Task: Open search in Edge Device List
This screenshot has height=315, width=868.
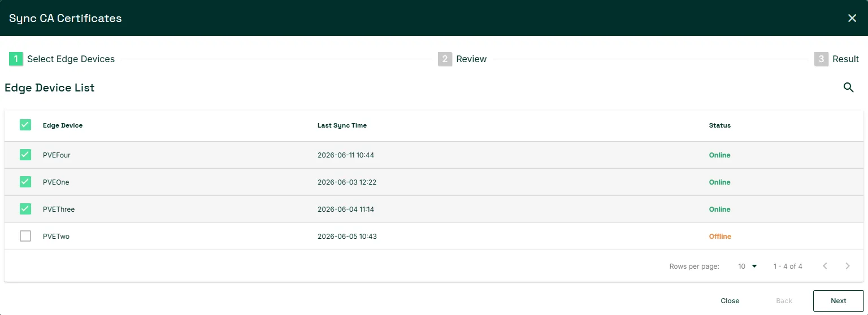Action: (848, 88)
